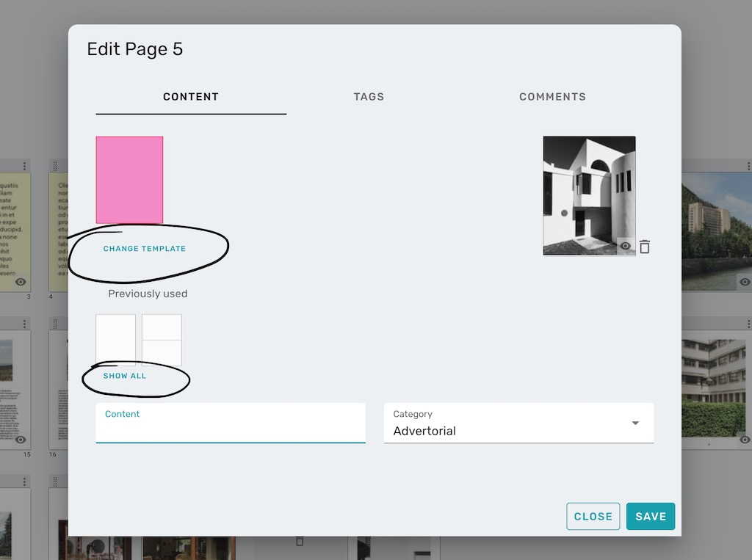The image size is (752, 560).
Task: Click the eye icon on page 3 thumbnail
Action: coord(21,281)
